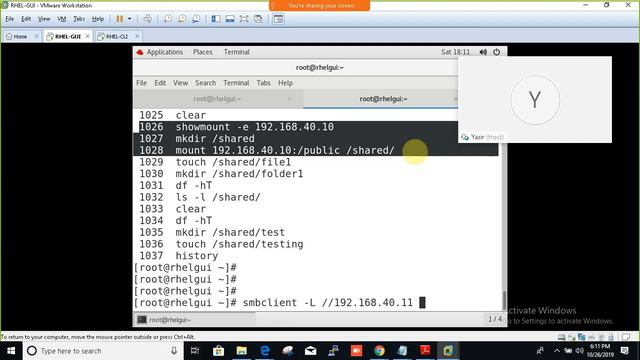
Task: Click the microphone icon in search box
Action: (x=174, y=351)
